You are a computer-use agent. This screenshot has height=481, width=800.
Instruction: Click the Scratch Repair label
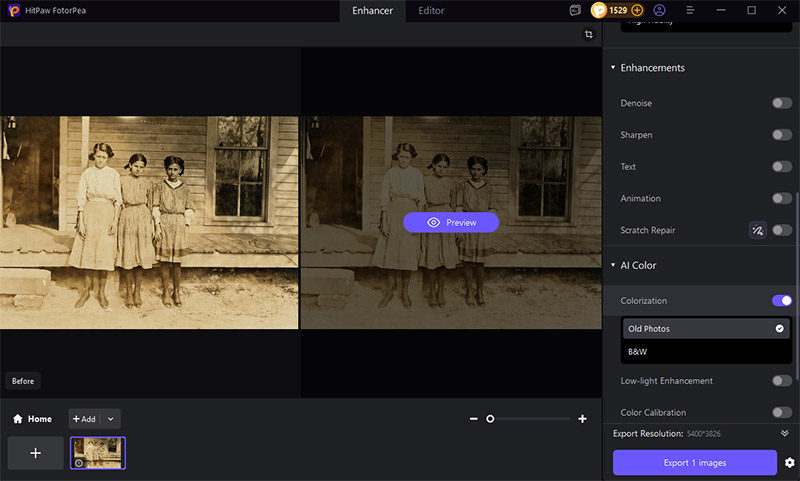pyautogui.click(x=648, y=230)
